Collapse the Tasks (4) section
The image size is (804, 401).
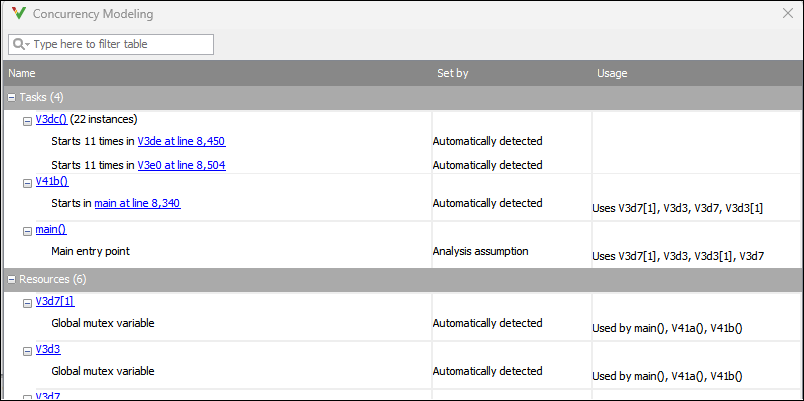pyautogui.click(x=12, y=97)
